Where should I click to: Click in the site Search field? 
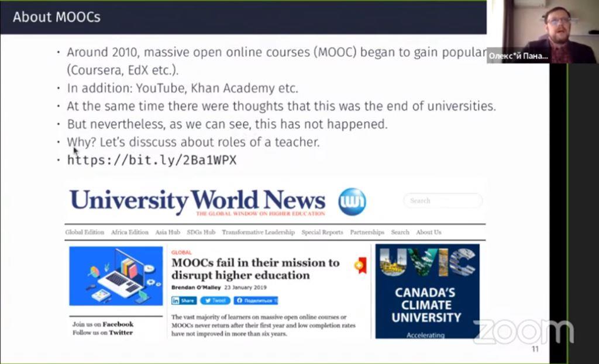coord(443,200)
